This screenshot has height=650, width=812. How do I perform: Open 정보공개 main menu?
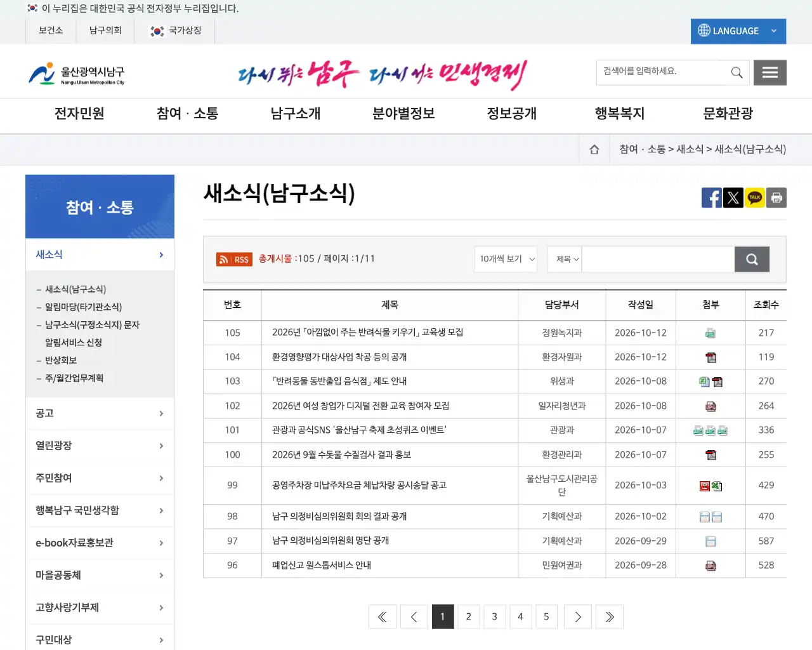click(x=512, y=114)
